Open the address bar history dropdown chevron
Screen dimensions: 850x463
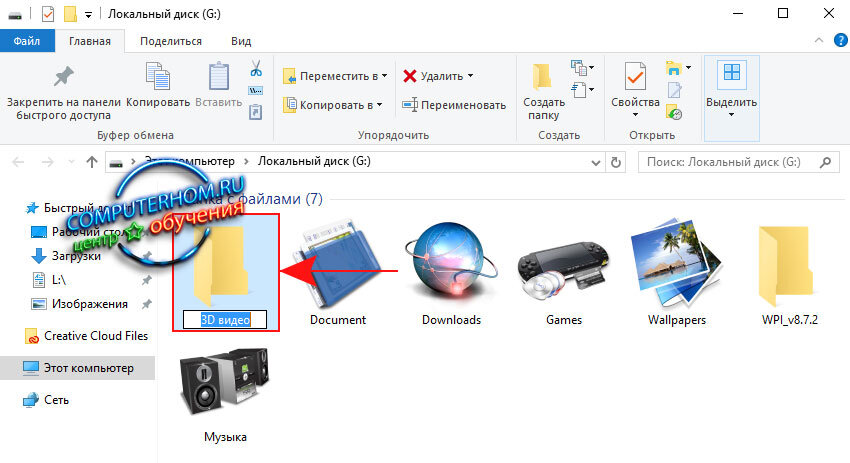tap(596, 162)
